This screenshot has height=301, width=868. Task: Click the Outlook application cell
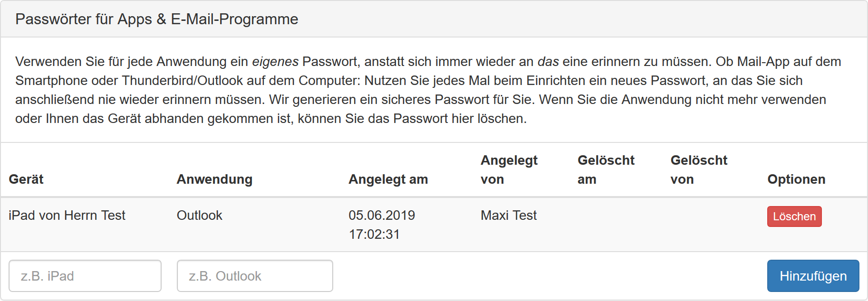pyautogui.click(x=199, y=216)
